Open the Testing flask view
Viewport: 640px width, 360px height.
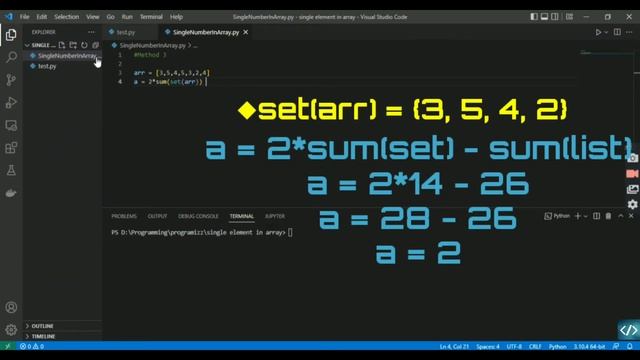pos(11,170)
